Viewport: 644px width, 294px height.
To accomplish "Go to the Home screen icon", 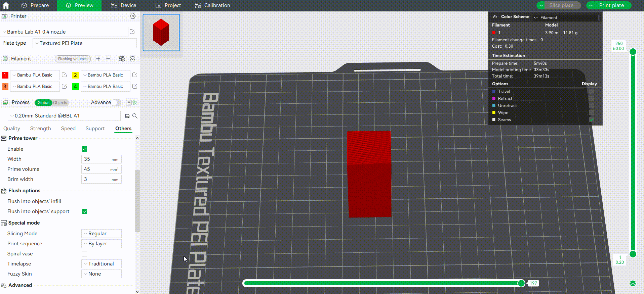I will pos(6,5).
